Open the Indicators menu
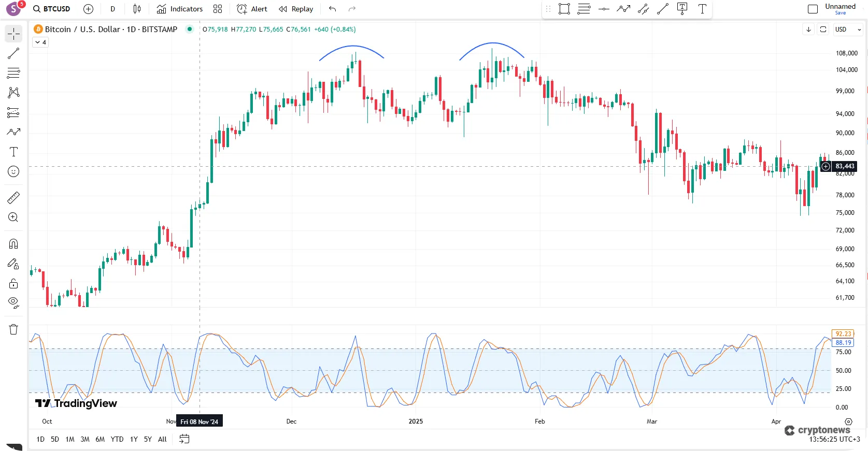 179,9
